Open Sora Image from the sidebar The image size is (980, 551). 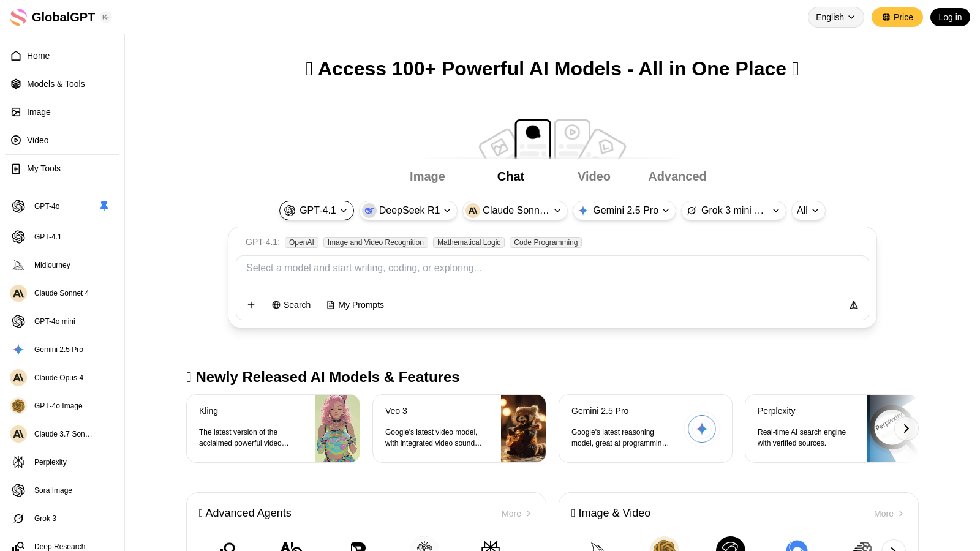click(53, 490)
